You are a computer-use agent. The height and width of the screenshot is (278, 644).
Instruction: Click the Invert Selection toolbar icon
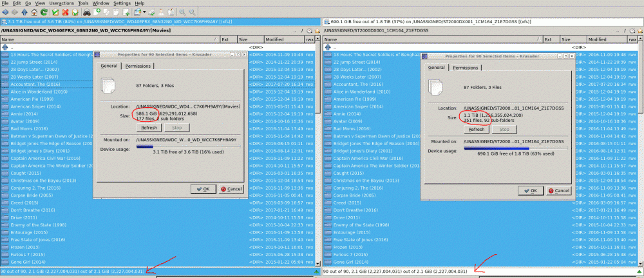[x=75, y=12]
